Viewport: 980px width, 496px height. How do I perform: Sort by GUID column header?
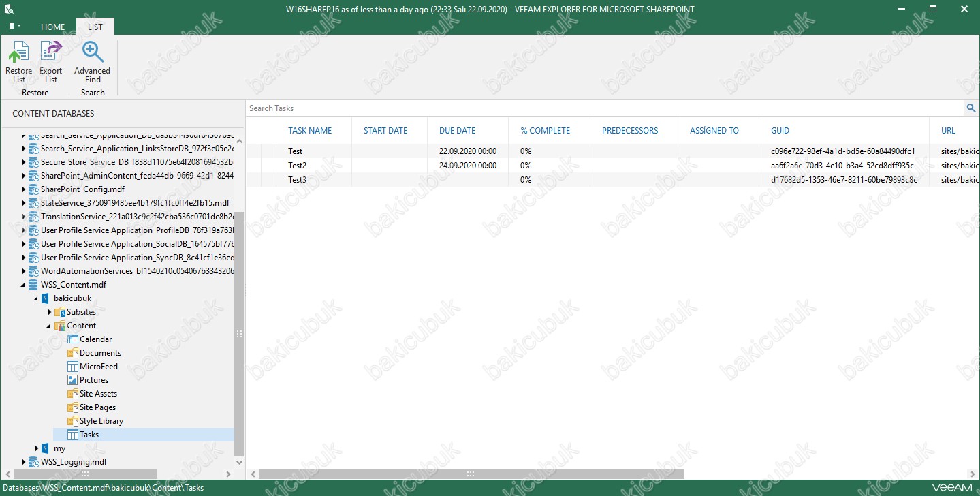point(780,131)
